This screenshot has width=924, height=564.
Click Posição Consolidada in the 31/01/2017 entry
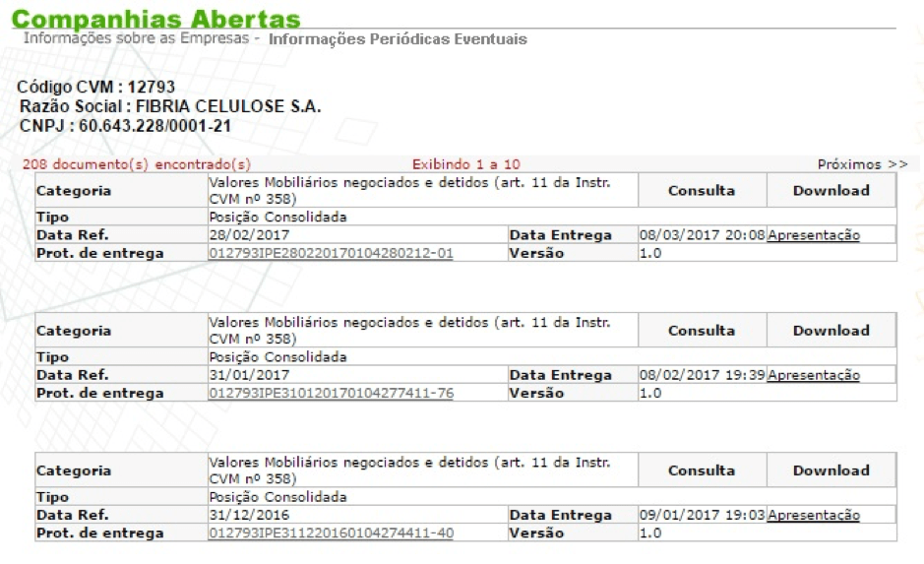(x=277, y=357)
